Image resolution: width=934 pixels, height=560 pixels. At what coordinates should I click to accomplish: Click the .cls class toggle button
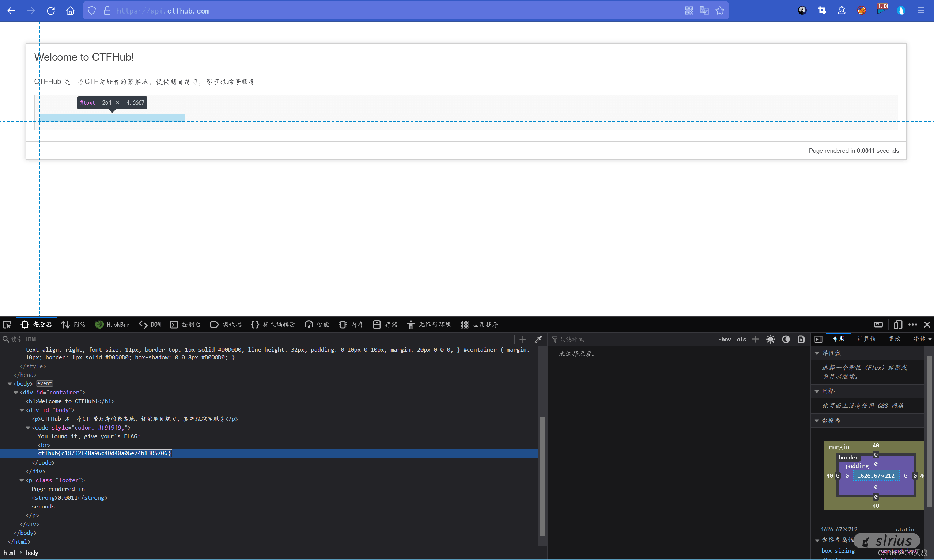coord(740,339)
